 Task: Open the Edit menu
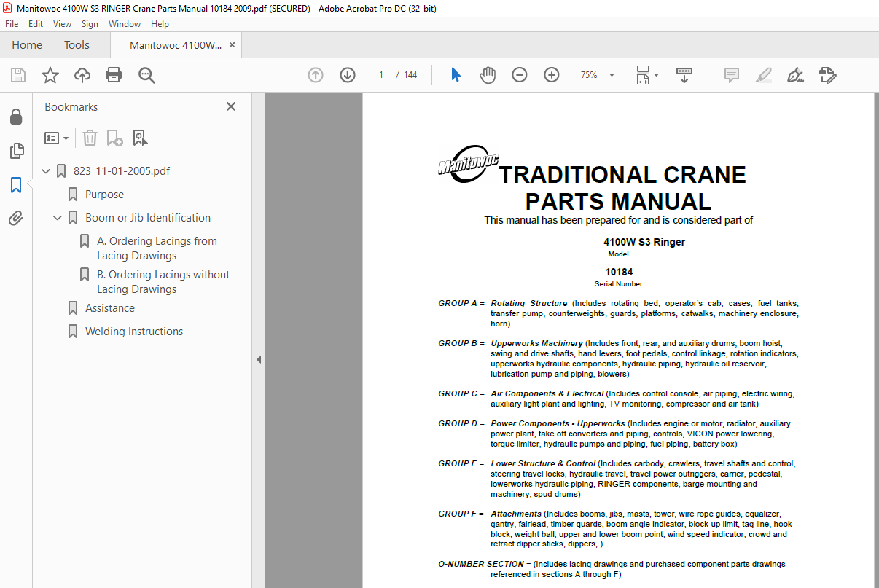tap(36, 24)
